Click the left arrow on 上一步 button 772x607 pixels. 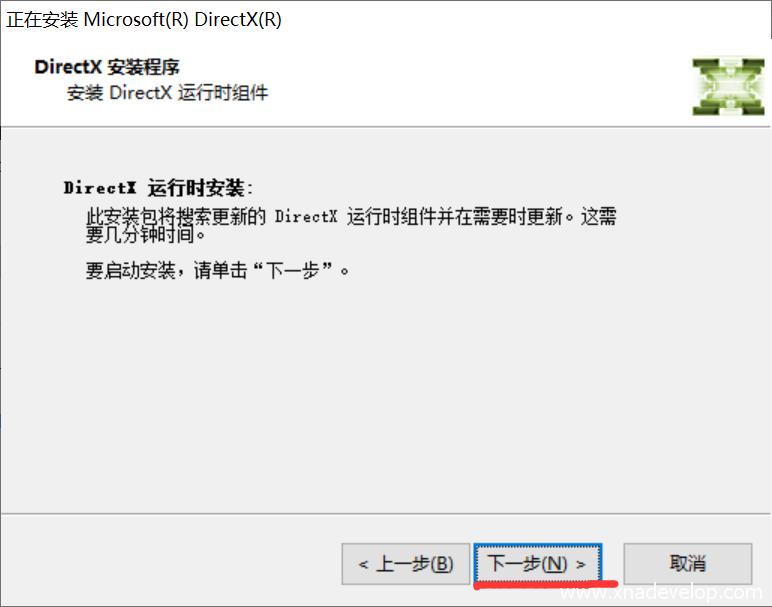point(363,564)
